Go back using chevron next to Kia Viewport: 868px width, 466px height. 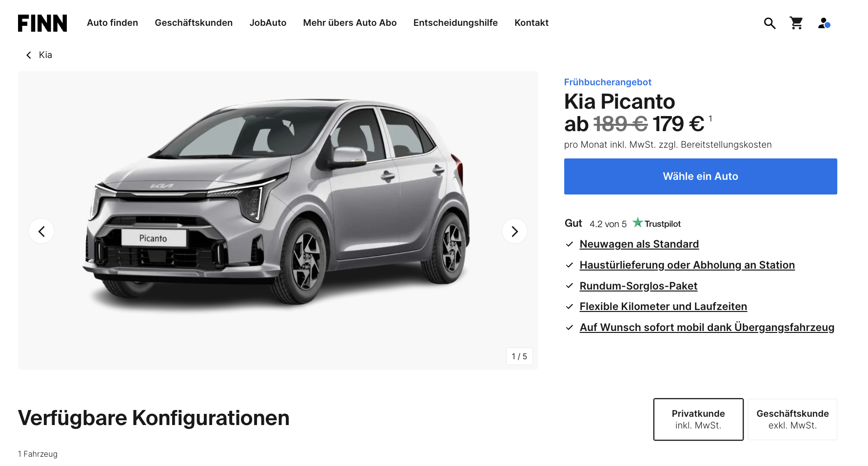tap(29, 55)
